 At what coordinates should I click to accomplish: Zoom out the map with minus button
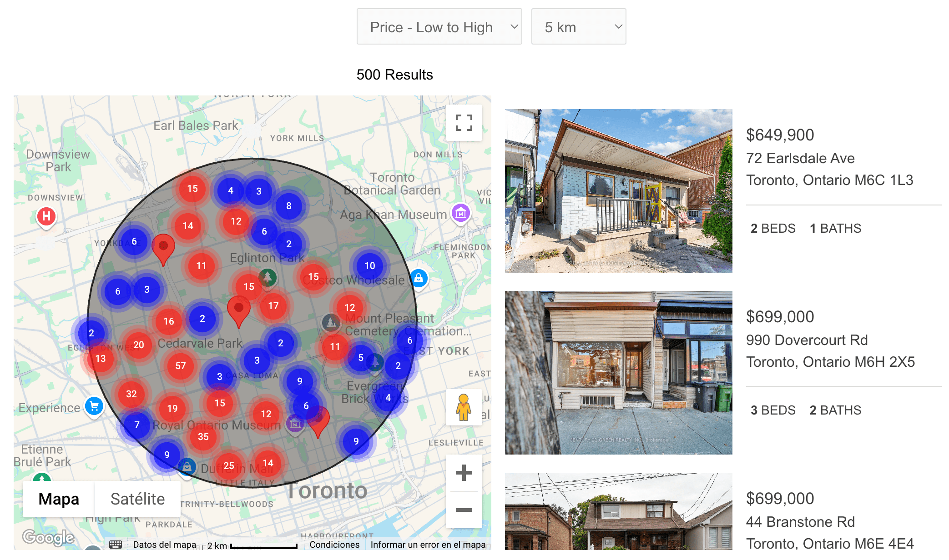click(464, 510)
